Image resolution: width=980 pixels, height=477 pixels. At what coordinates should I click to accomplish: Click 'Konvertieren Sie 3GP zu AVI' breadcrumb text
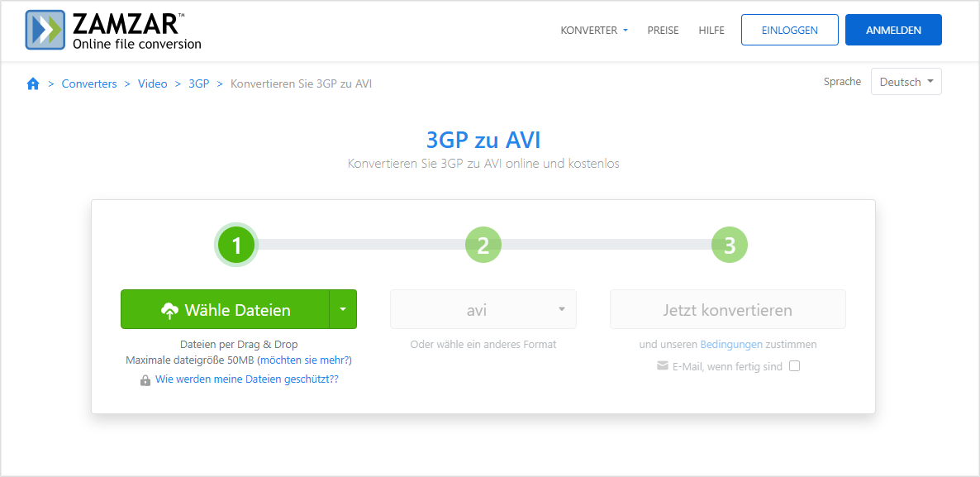(302, 83)
